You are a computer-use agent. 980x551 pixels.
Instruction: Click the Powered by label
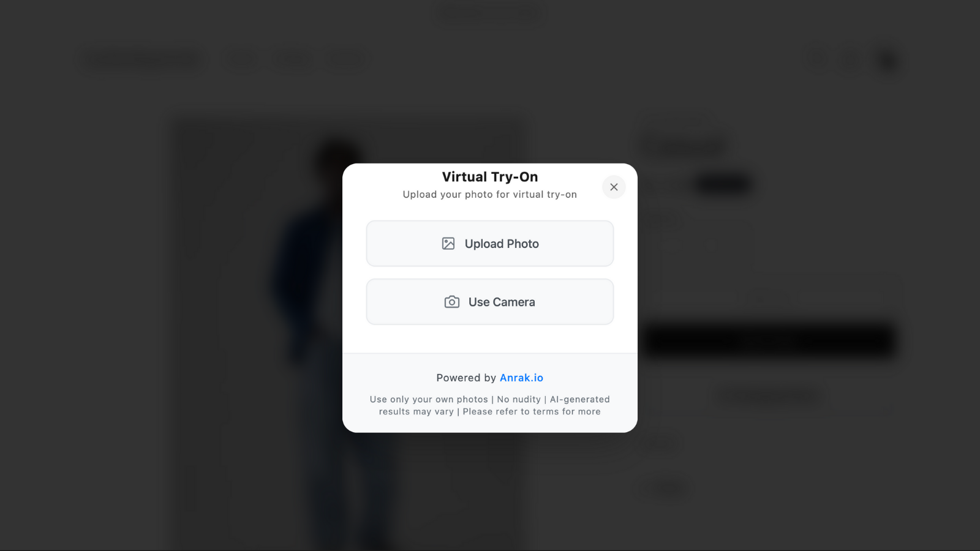(x=466, y=378)
